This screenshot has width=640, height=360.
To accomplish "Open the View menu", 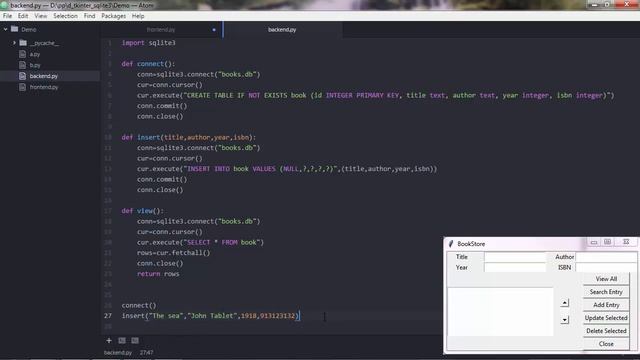I will [40, 16].
